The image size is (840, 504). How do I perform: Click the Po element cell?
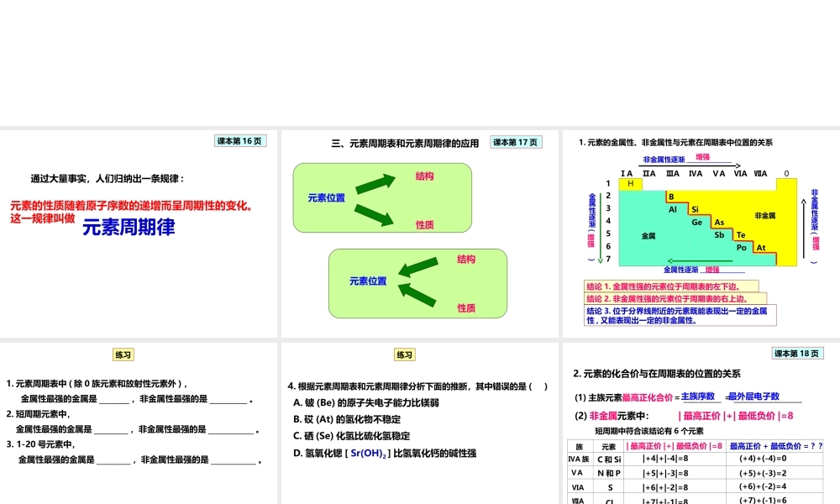click(742, 248)
